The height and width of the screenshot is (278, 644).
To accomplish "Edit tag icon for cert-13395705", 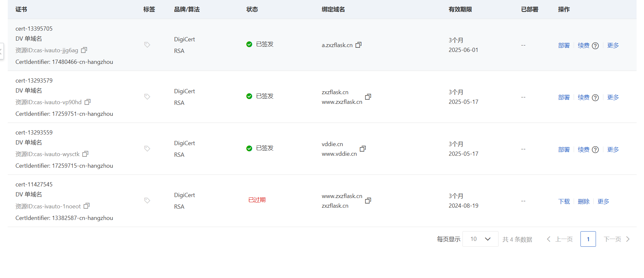I will coord(147,45).
